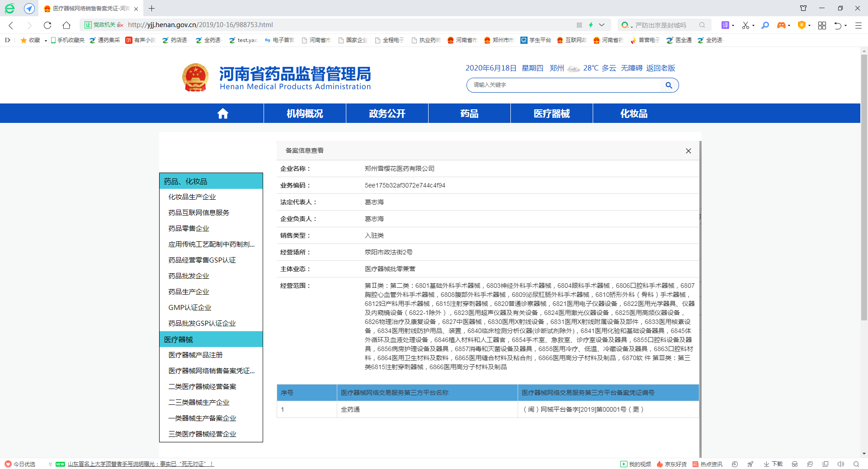Open the scissors screenshot tool

(x=745, y=25)
